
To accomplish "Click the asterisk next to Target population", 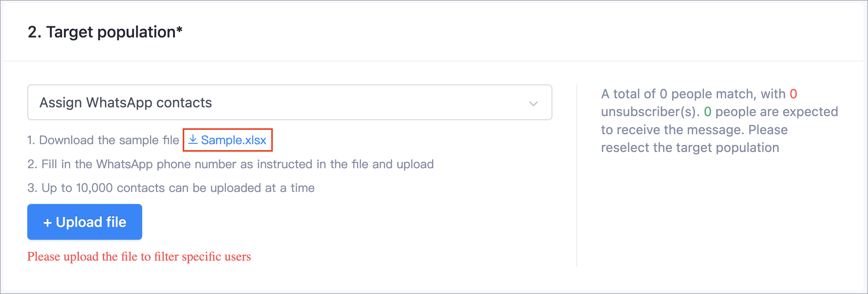I will (179, 30).
